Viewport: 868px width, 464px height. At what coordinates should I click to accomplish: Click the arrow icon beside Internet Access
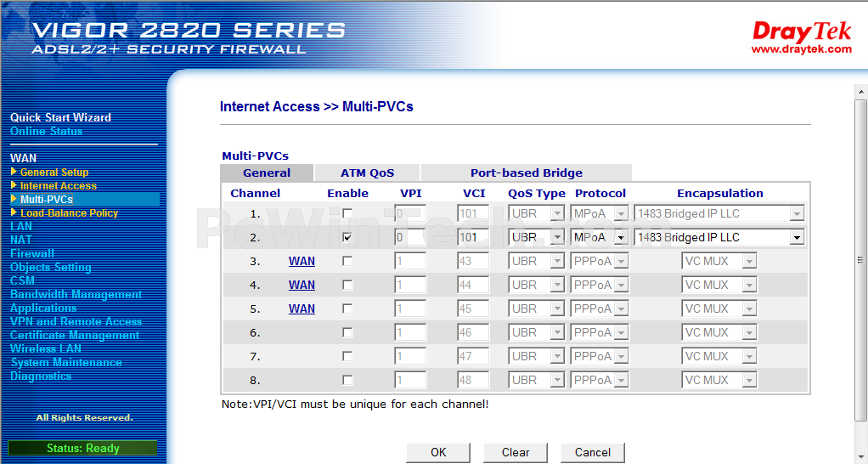(x=14, y=185)
